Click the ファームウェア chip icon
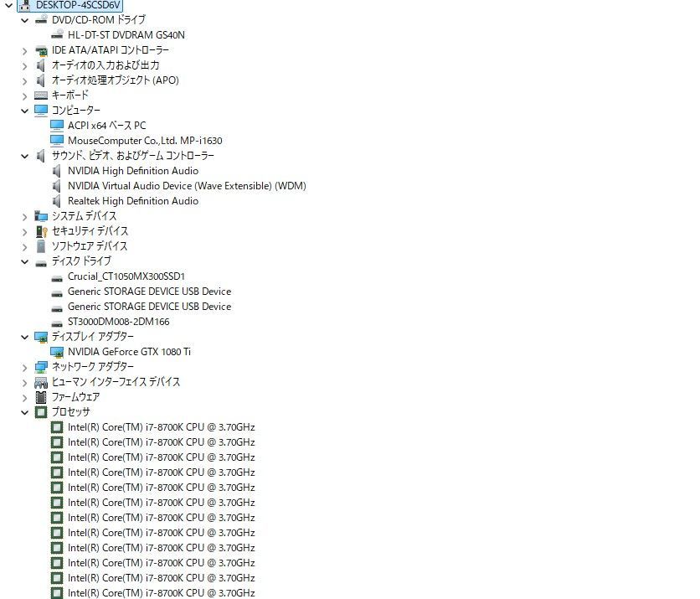Image resolution: width=700 pixels, height=599 pixels. pyautogui.click(x=41, y=397)
